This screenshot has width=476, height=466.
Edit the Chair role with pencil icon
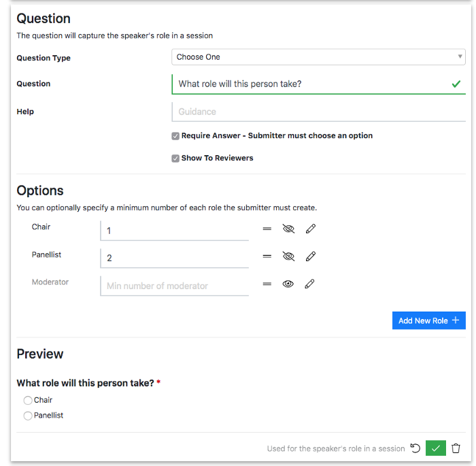tap(311, 229)
